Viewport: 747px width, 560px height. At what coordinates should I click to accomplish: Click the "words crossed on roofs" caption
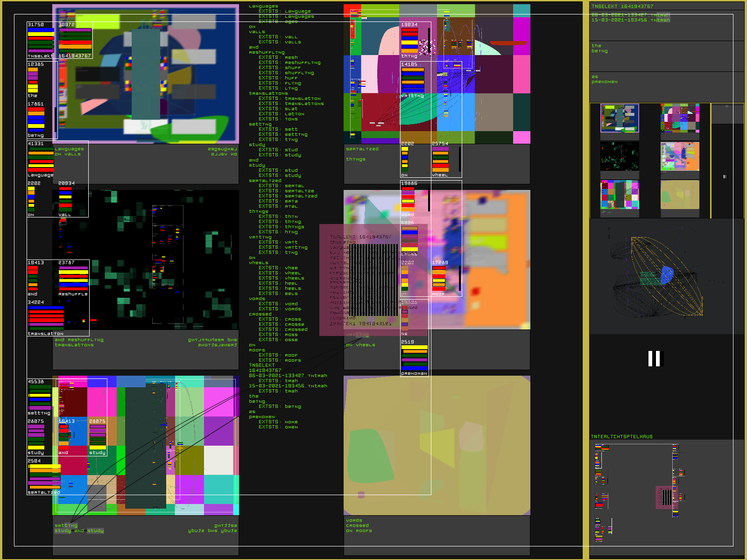[359, 525]
